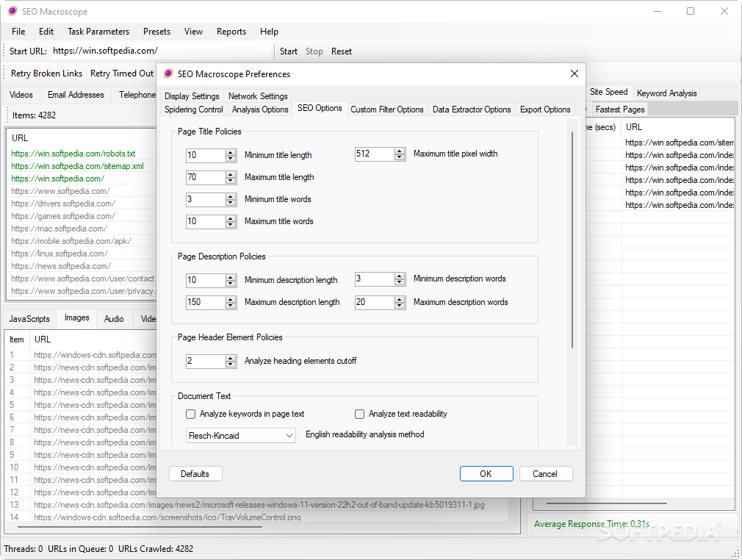Open the Keyword Analysis tab in main window
742x560 pixels.
click(666, 93)
